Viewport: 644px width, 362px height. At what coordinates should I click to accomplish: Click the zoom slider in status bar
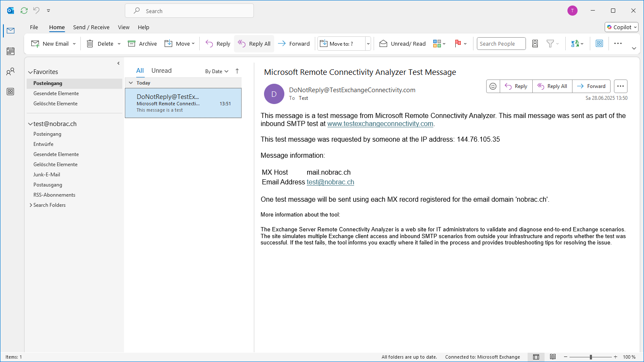tap(591, 357)
